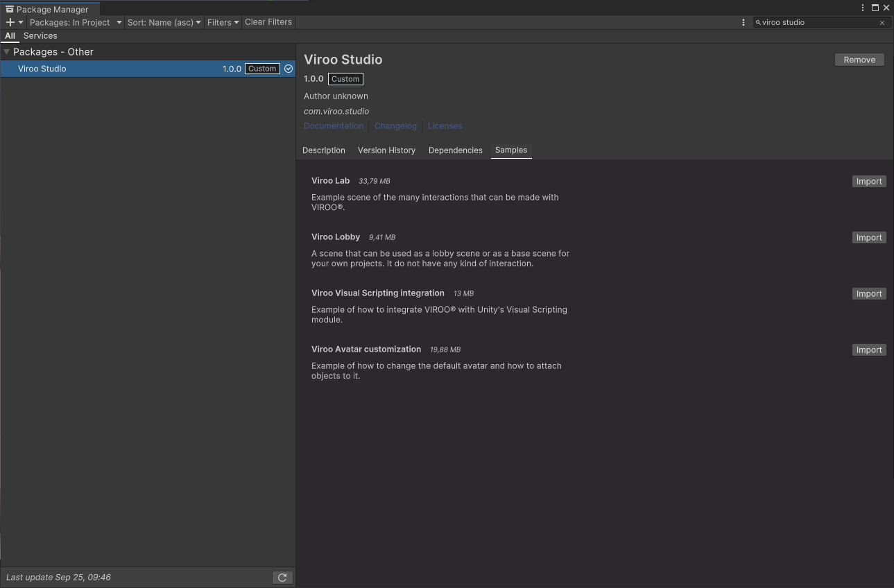Import the Viroo Lobby sample
Viewport: 894px width, 588px height.
tap(869, 237)
